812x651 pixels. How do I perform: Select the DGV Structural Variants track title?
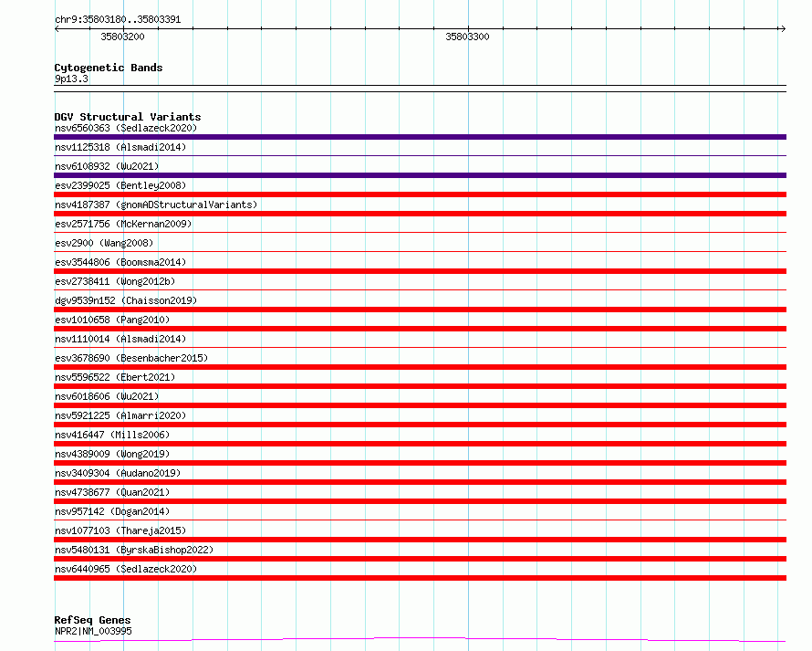pyautogui.click(x=128, y=117)
